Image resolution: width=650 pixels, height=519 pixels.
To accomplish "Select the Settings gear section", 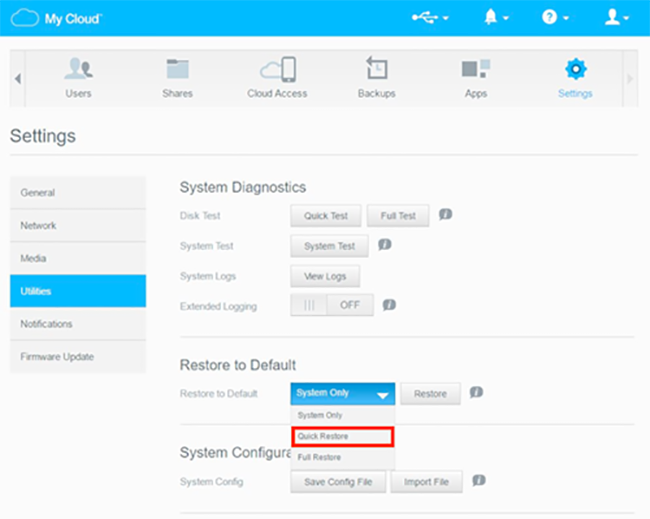I will click(x=575, y=78).
